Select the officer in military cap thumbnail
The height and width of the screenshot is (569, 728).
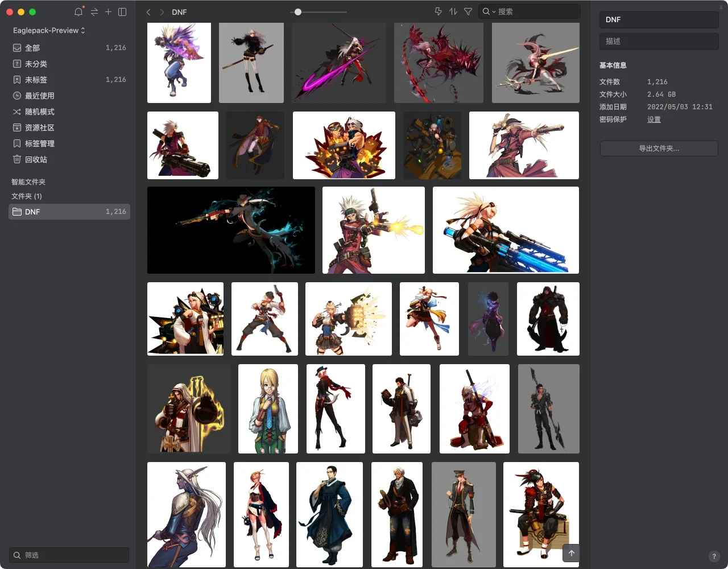464,514
